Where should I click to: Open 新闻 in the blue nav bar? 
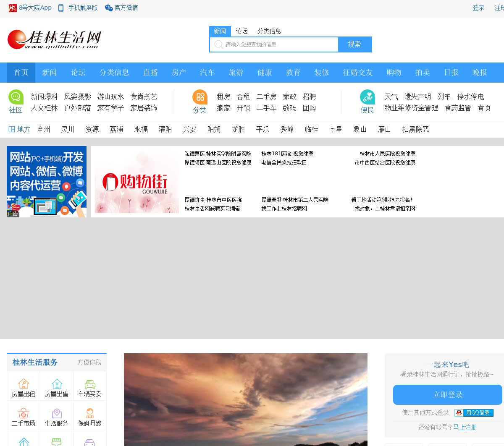pyautogui.click(x=50, y=73)
